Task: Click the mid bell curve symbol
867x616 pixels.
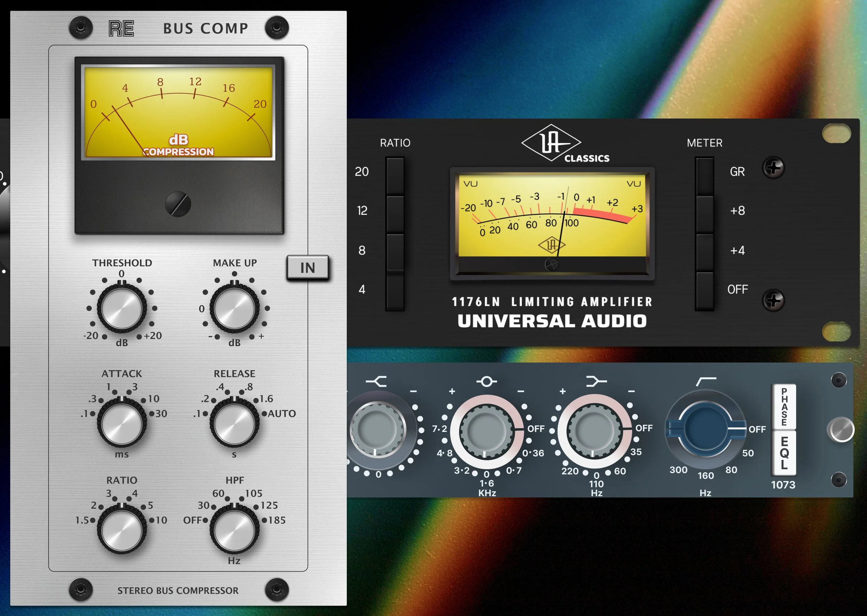Action: click(486, 381)
